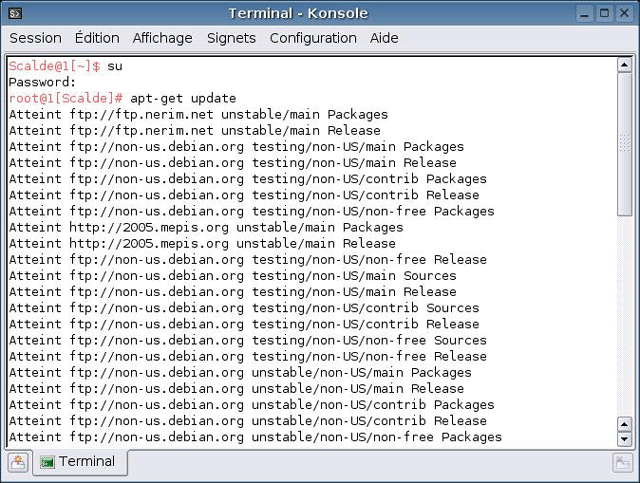Click the scrollbar down arrow at bottom
This screenshot has width=640, height=483.
click(624, 439)
